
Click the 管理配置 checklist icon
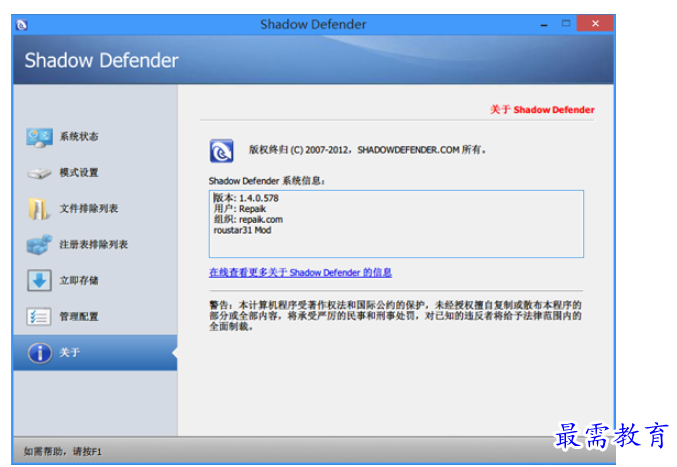click(39, 316)
